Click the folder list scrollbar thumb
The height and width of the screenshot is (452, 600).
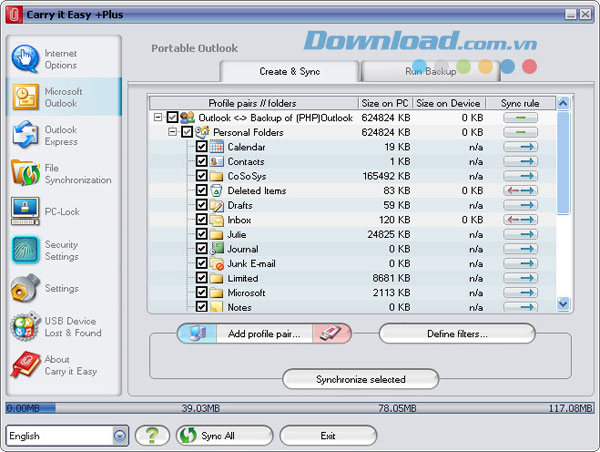[563, 163]
